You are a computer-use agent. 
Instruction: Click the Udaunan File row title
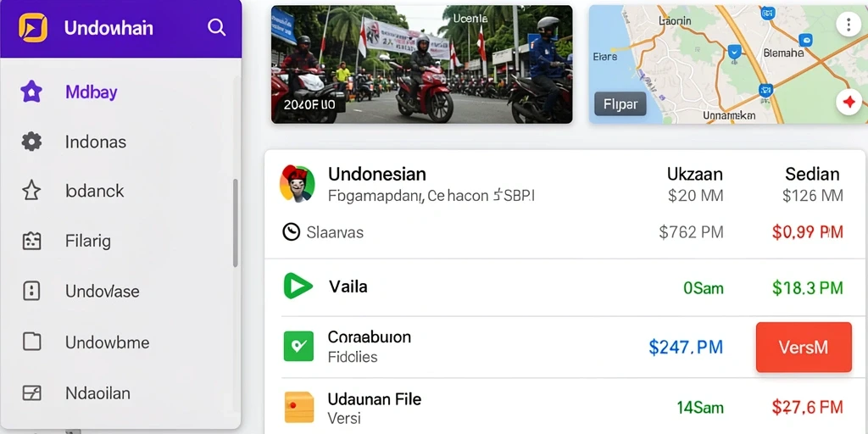(x=374, y=398)
